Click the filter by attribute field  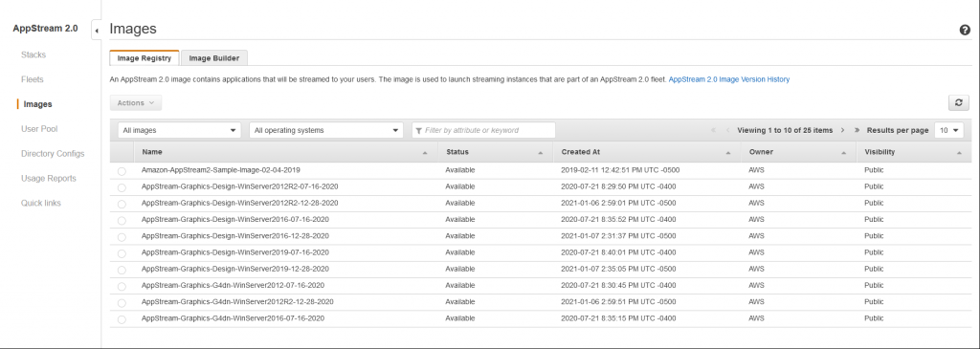click(x=483, y=130)
